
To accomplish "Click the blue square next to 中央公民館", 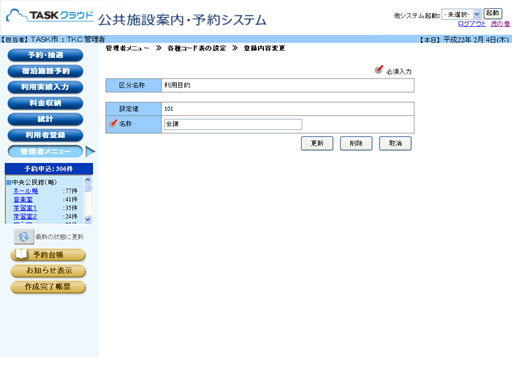I will [9, 183].
